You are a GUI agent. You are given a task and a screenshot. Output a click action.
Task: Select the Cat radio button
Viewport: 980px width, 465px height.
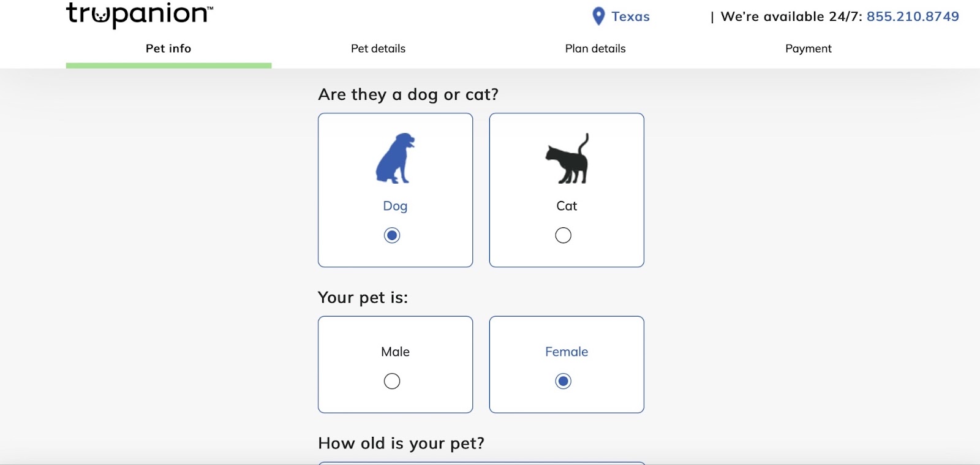click(x=563, y=235)
